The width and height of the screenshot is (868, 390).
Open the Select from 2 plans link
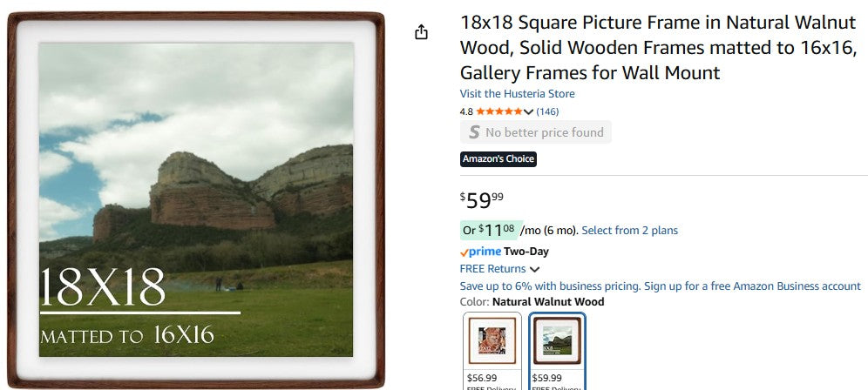pos(629,231)
